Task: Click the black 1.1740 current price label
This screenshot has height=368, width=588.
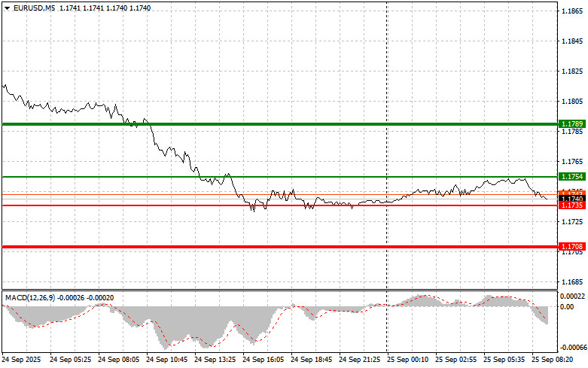Action: (568, 199)
